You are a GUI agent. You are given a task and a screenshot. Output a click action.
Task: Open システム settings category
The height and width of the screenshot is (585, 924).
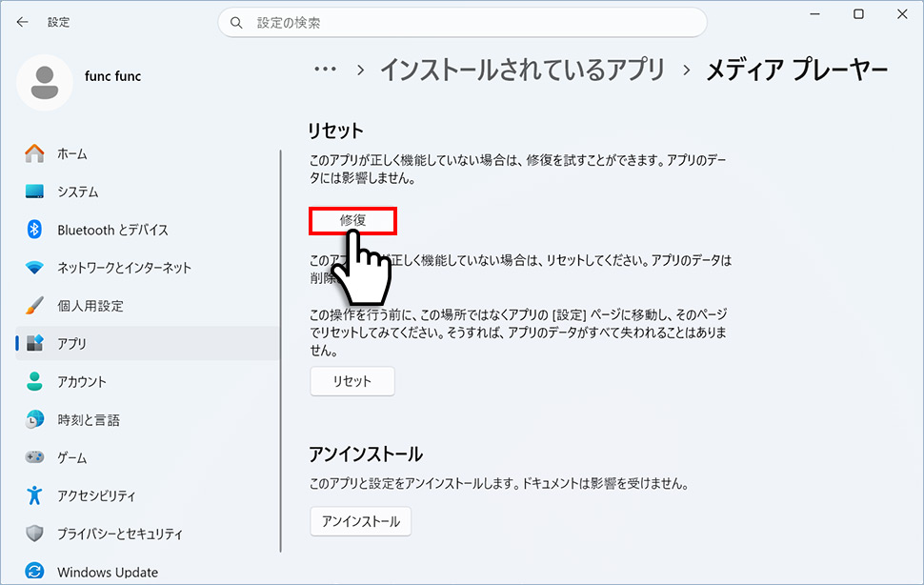[148, 192]
